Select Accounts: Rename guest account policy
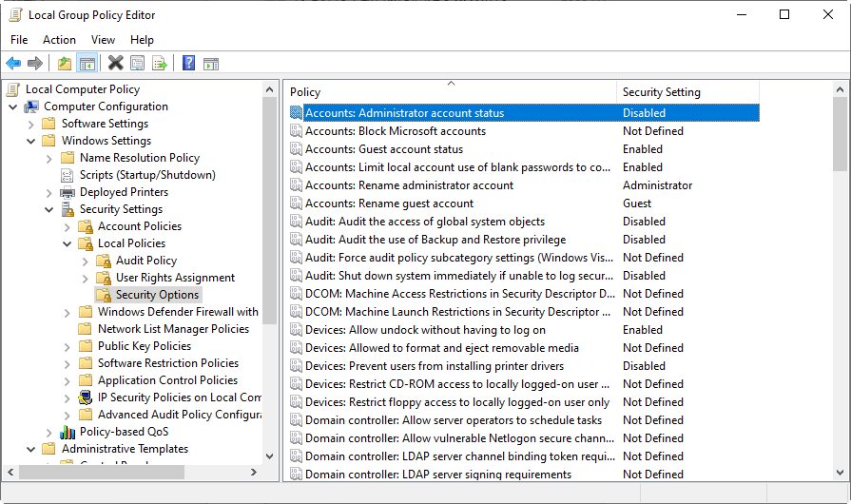 click(x=389, y=203)
